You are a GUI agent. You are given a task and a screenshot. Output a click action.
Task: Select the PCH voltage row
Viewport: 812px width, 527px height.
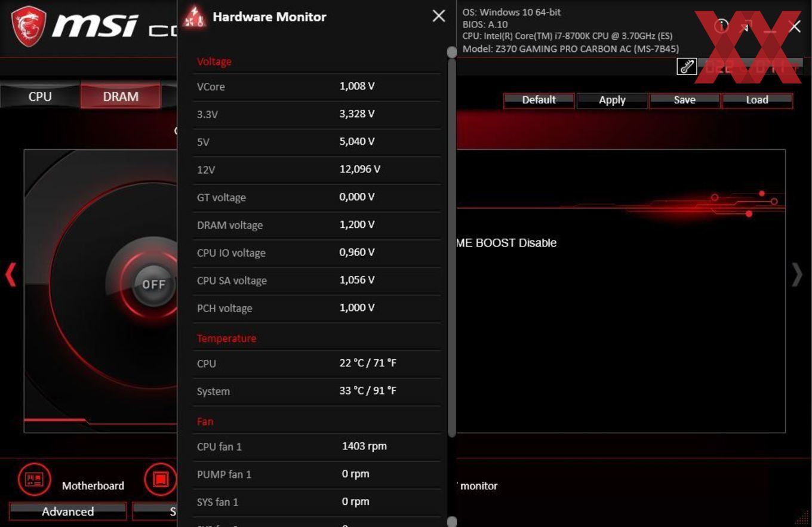tap(317, 308)
